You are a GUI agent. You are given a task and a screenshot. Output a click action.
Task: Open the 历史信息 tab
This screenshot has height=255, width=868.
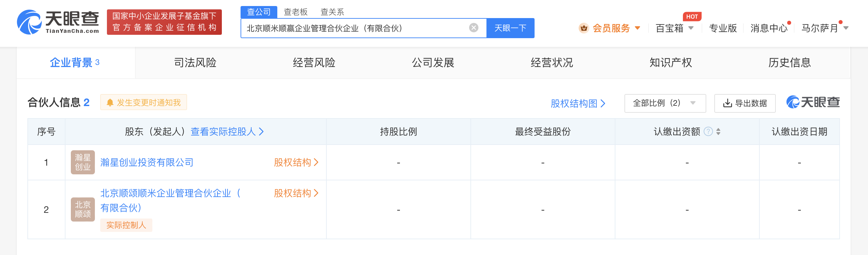coord(789,62)
